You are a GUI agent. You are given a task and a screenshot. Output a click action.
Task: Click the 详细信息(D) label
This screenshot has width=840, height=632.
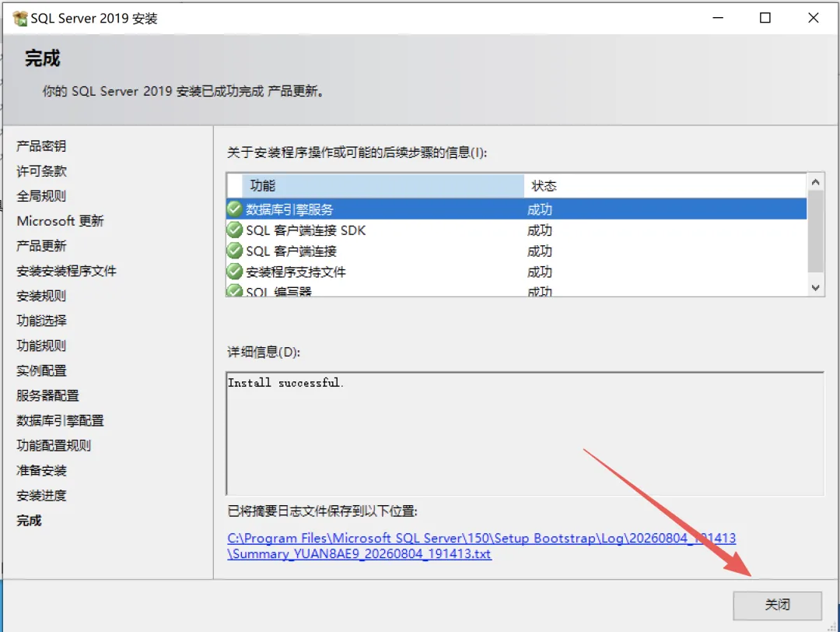click(x=264, y=352)
